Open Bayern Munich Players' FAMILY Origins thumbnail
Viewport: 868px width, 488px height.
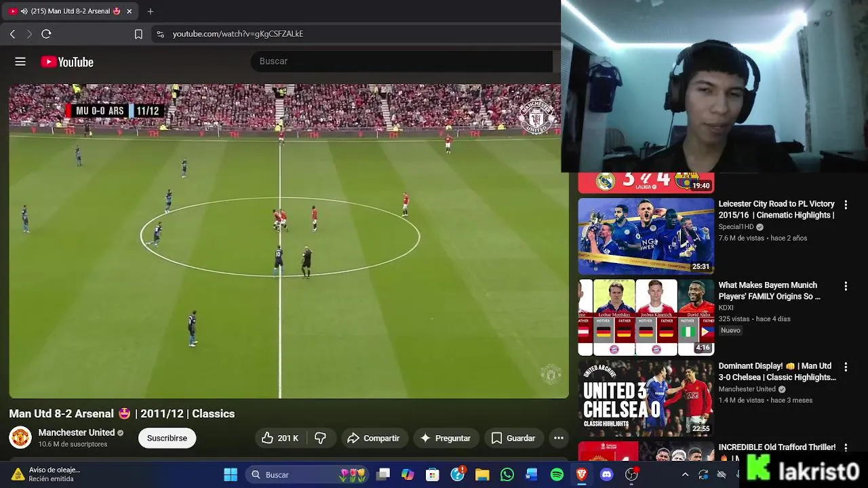(646, 317)
